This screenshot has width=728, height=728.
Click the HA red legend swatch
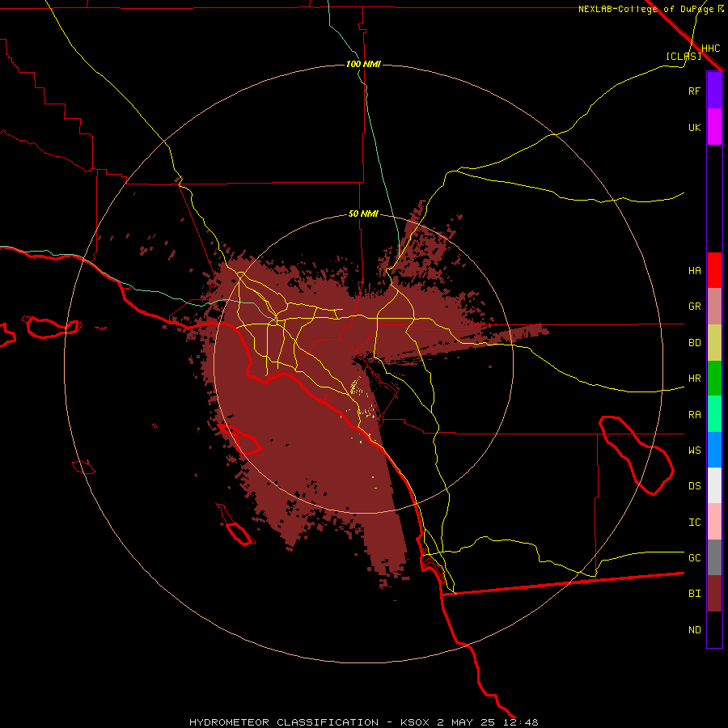click(x=714, y=270)
